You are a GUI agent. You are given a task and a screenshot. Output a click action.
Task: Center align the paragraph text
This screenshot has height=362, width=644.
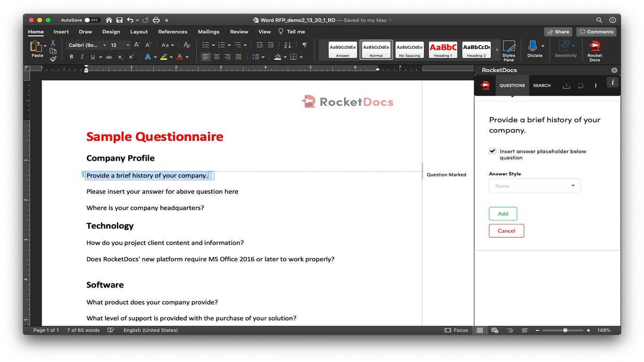pos(217,57)
